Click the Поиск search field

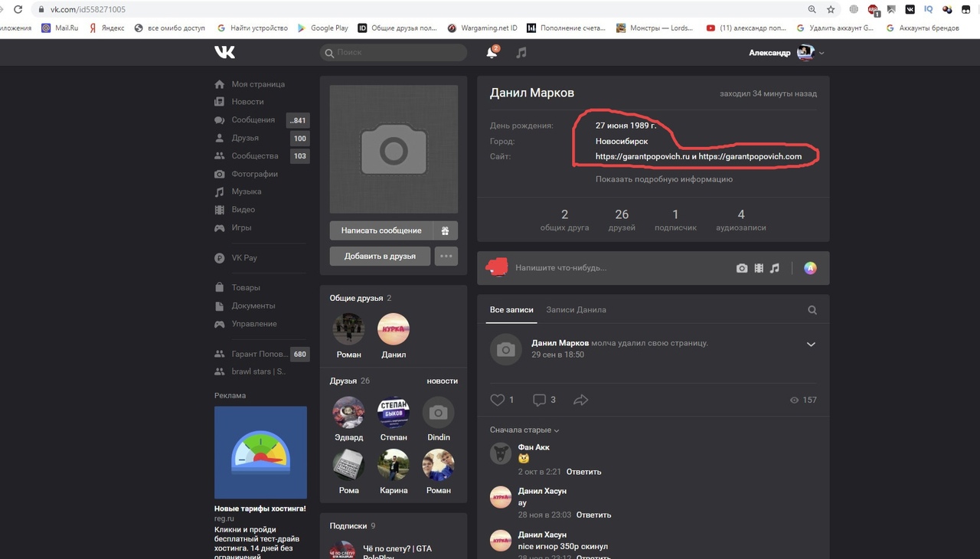tap(394, 53)
